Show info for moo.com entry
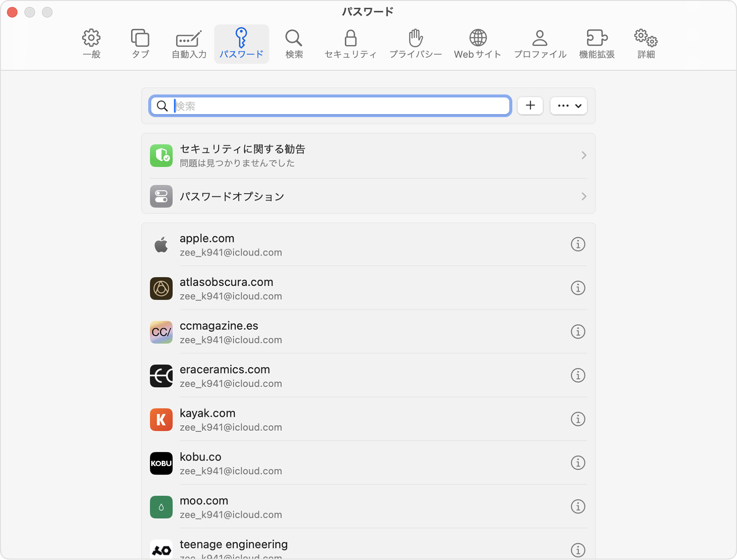The width and height of the screenshot is (737, 560). [578, 506]
